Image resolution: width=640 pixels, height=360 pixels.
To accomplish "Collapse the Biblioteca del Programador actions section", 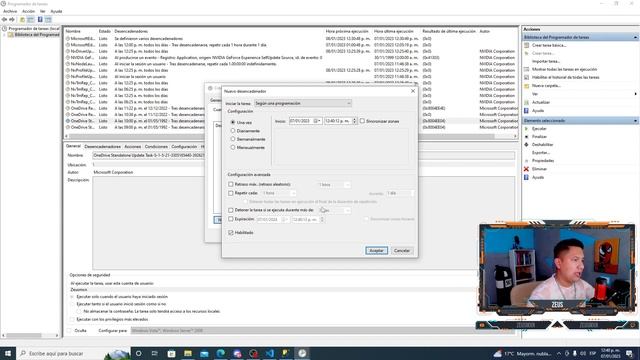I will 635,37.
